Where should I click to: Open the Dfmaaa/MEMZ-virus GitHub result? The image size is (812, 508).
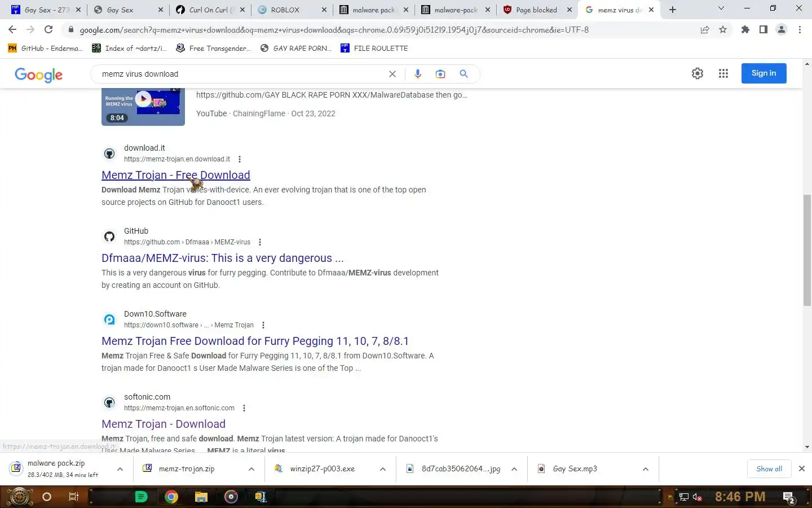click(222, 258)
